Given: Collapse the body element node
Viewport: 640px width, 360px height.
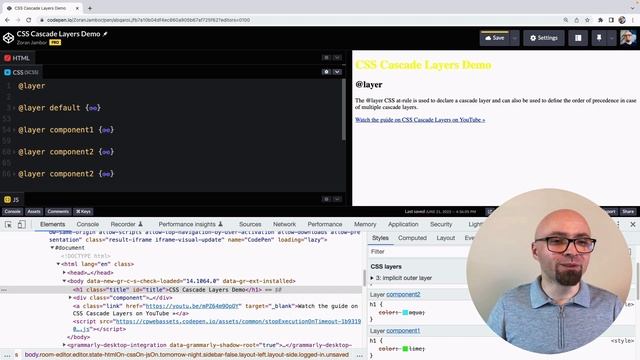Looking at the screenshot, I should [64, 281].
